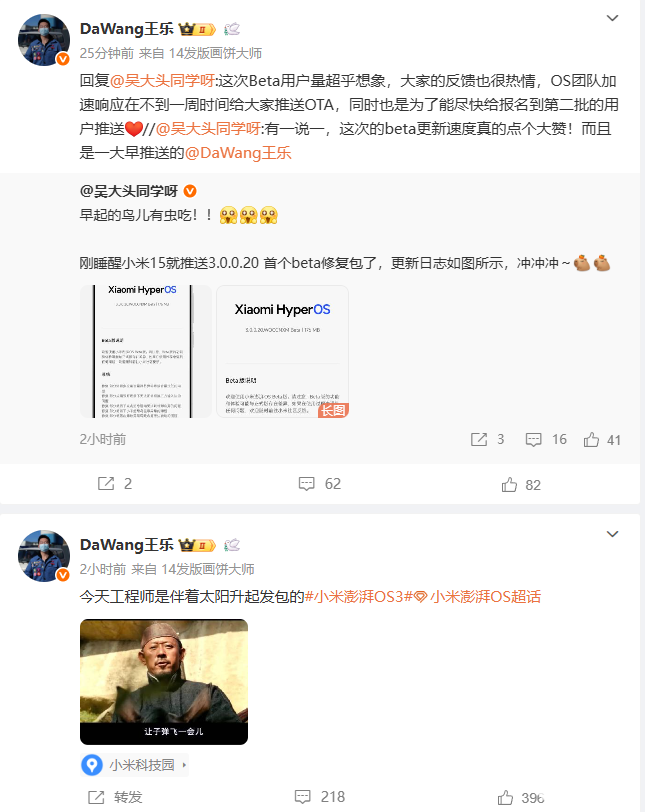Expand the second post's options chevron

click(612, 534)
